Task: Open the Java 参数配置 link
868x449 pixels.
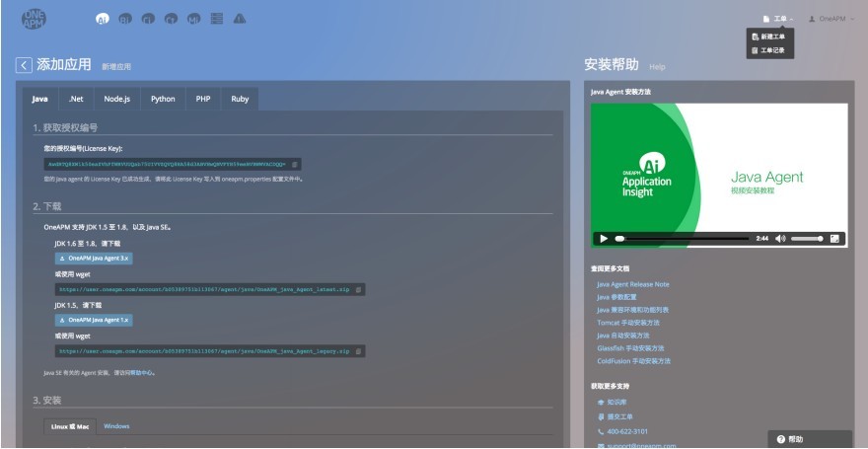Action: tap(616, 297)
